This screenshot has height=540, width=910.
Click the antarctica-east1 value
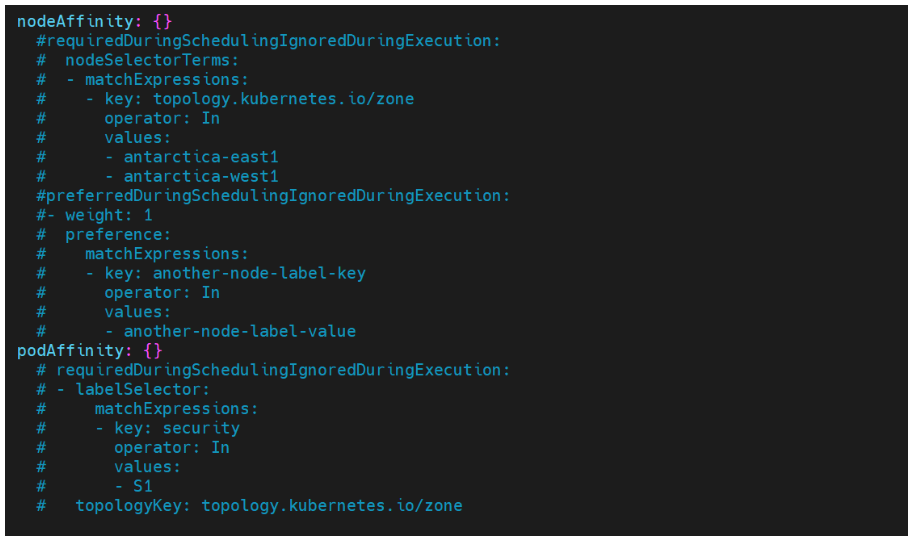click(201, 157)
